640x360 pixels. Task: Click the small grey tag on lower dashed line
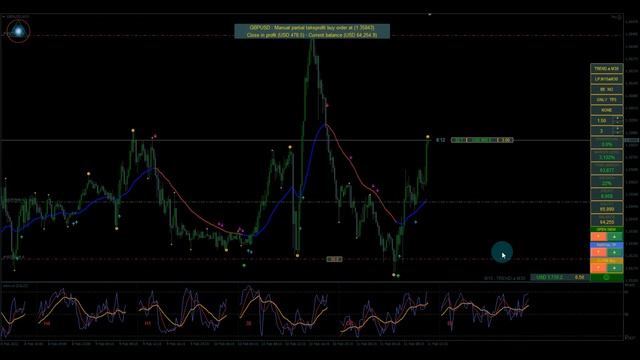click(334, 259)
